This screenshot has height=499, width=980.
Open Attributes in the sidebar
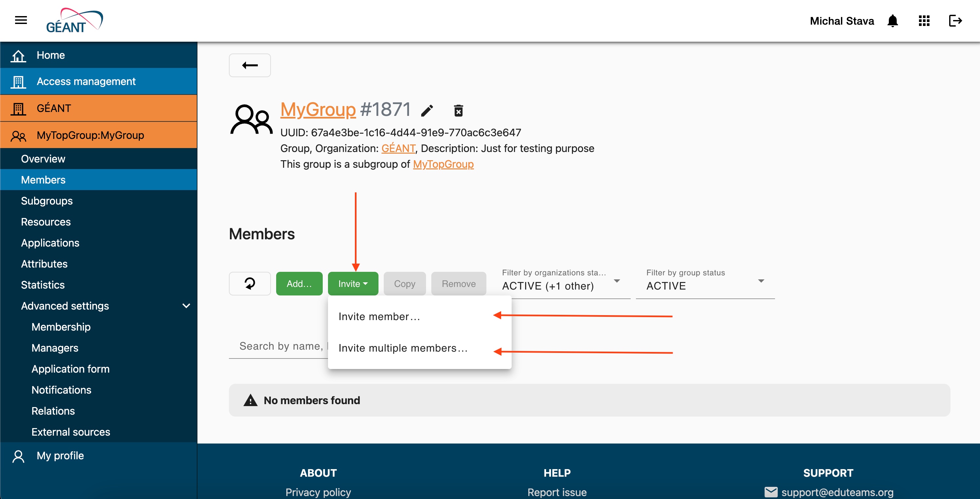98,264
